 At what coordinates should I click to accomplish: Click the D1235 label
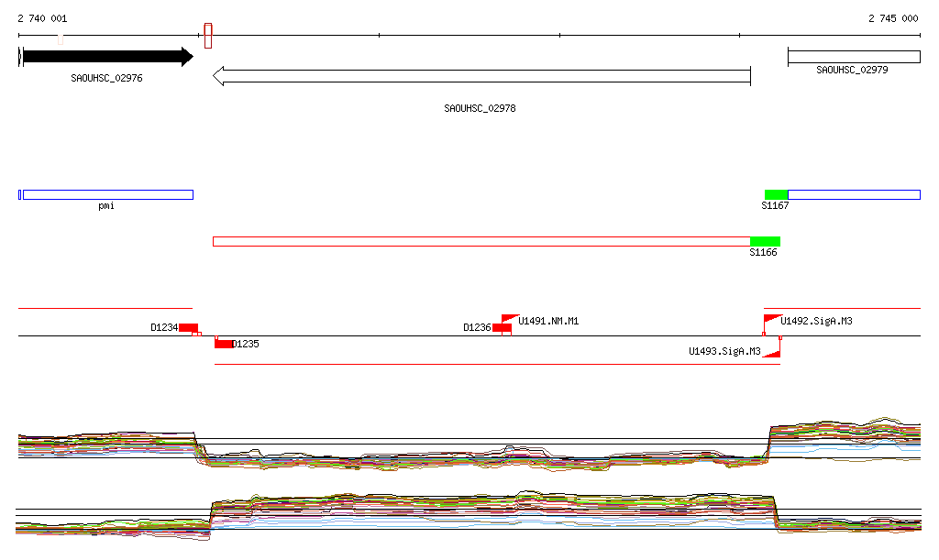click(x=246, y=344)
